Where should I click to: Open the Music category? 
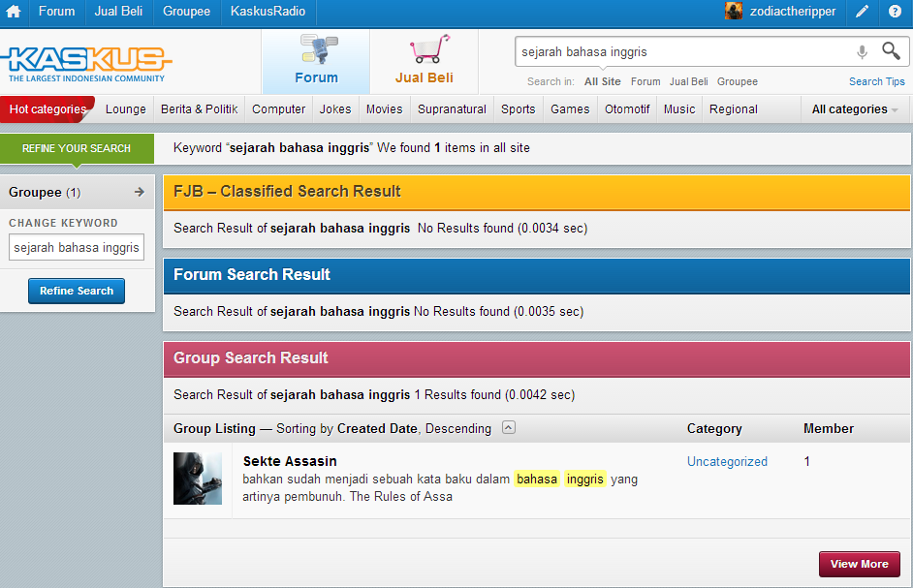click(679, 109)
